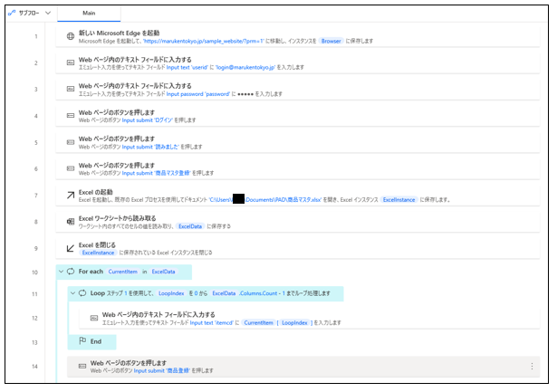Click the LoopIndex chip on step 11
This screenshot has width=557, height=392.
[x=171, y=293]
